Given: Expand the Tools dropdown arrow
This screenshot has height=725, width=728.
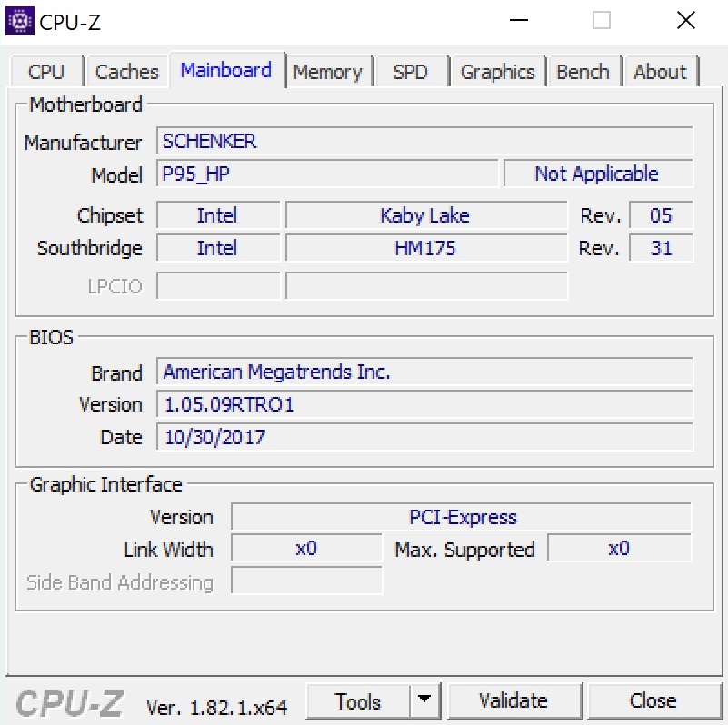Looking at the screenshot, I should pos(424,700).
